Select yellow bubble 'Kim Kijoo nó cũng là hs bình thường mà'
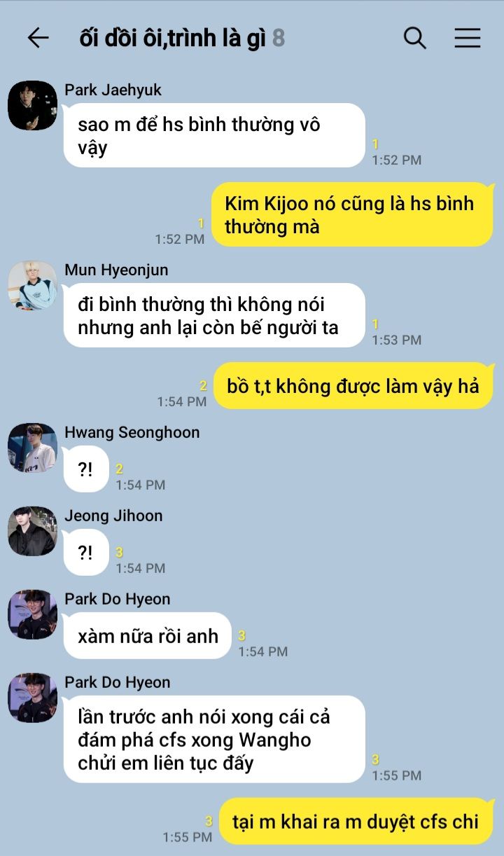The width and height of the screenshot is (504, 856). pyautogui.click(x=352, y=214)
